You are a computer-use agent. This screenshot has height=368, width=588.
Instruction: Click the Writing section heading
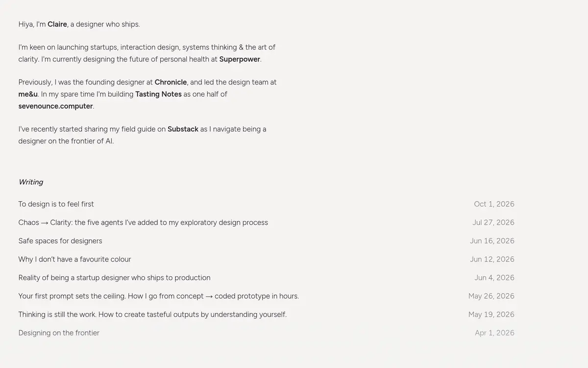coord(31,182)
